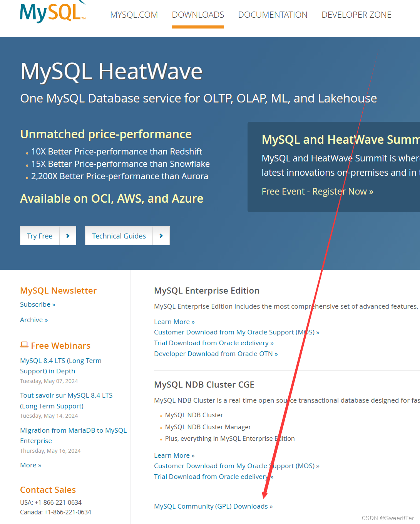420x524 pixels.
Task: Click the MySQL Enterprise Edition heading
Action: tap(207, 291)
